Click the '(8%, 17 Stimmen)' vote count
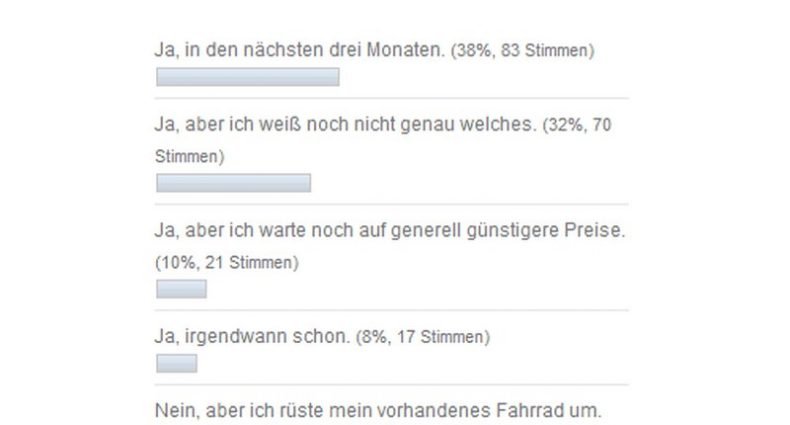Screen dimensions: 790x425 pos(423,338)
